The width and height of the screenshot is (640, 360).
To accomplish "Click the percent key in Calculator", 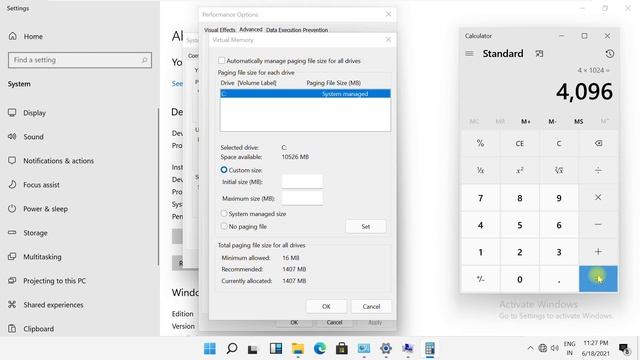I will 480,143.
